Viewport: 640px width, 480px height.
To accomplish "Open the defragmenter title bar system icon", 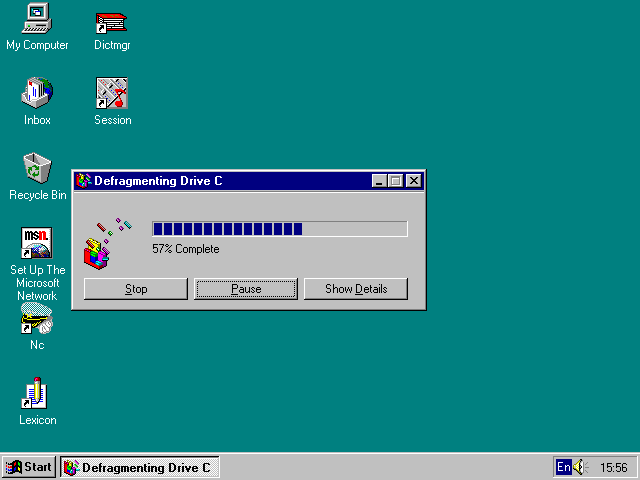I will click(x=84, y=181).
